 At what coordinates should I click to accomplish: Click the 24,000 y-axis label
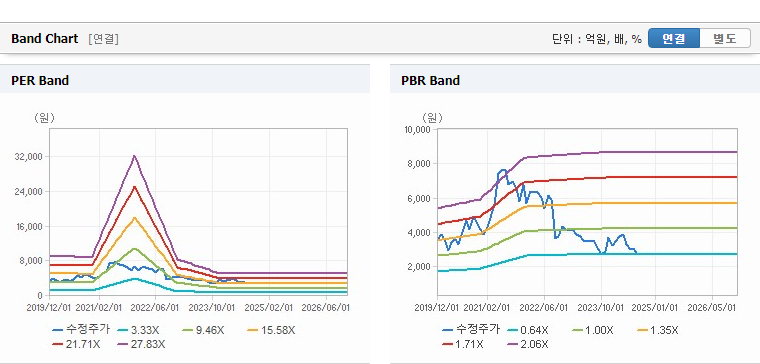click(30, 192)
